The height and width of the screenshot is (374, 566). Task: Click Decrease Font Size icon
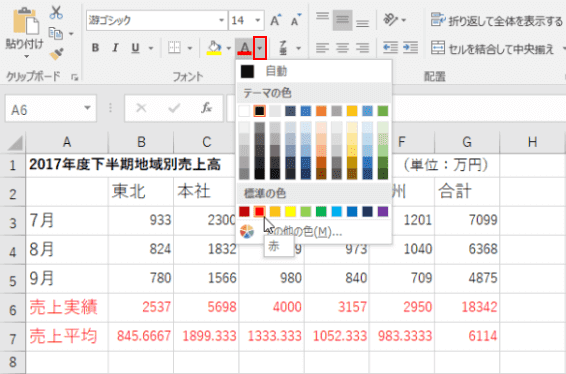(x=296, y=20)
